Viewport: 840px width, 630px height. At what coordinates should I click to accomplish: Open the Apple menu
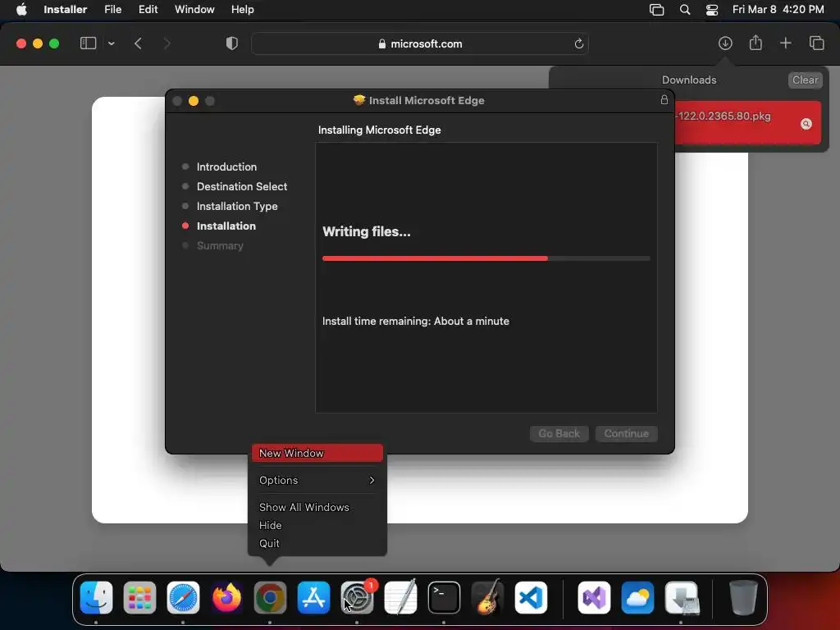tap(21, 10)
